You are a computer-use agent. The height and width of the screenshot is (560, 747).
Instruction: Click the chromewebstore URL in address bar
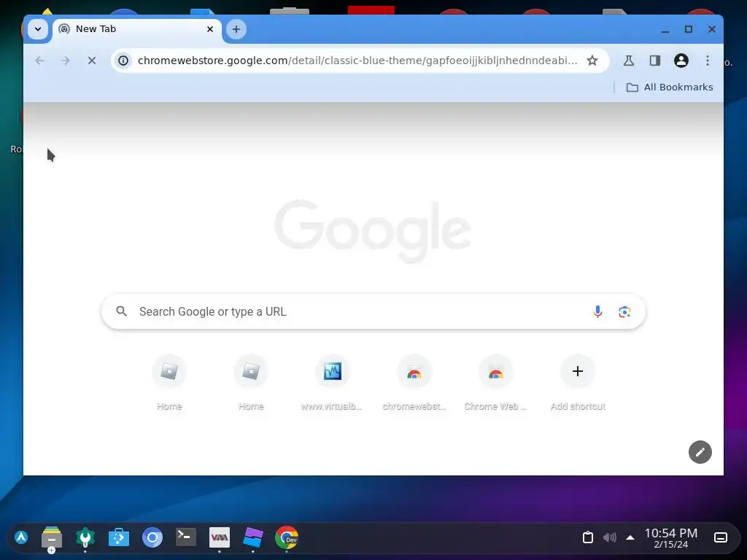coord(357,61)
